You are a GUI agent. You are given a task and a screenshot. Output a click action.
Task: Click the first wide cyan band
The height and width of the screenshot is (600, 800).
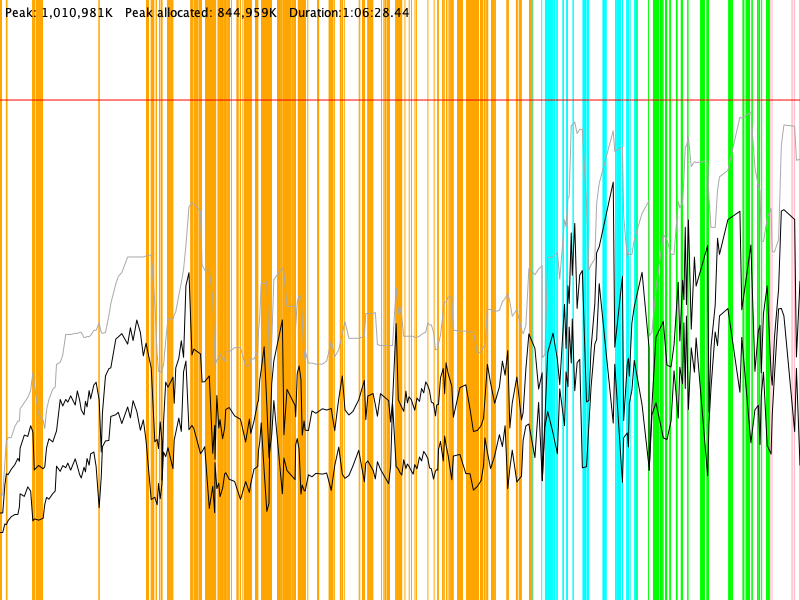tap(550, 300)
